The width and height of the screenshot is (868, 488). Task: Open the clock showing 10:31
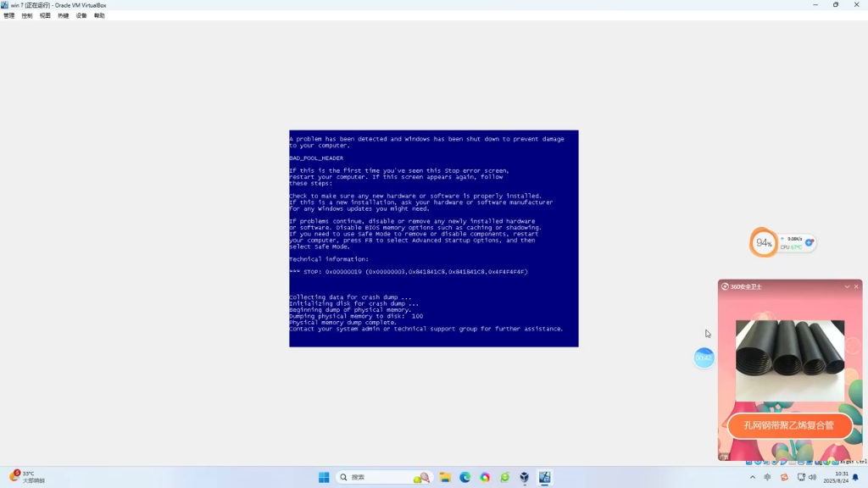tap(836, 477)
